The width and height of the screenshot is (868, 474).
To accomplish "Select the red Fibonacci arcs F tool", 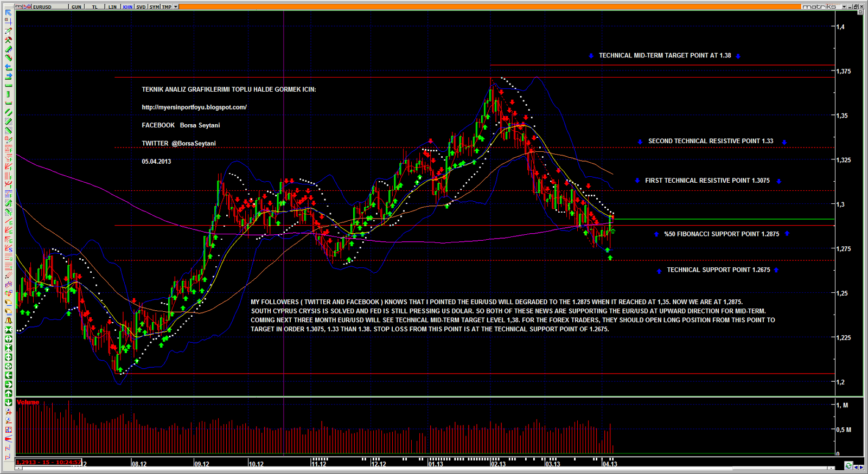I will click(8, 185).
